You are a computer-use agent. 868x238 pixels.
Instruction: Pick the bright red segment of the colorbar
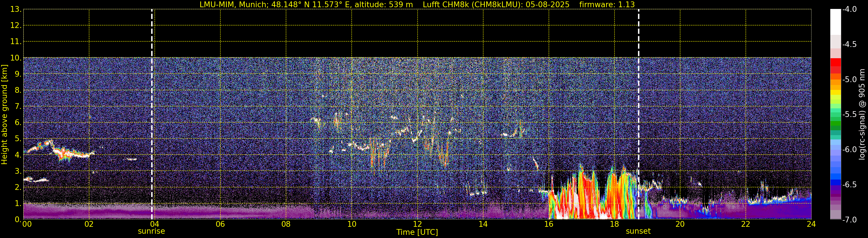click(x=836, y=62)
